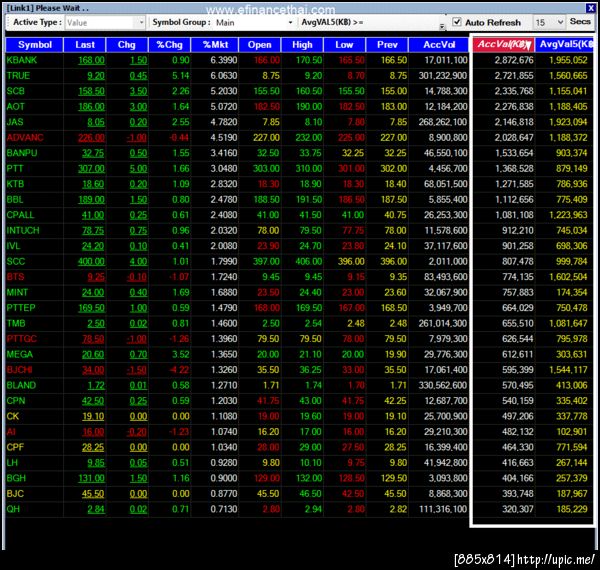This screenshot has height=570, width=600.
Task: Click BTS AvgVal5 1,602,504
Action: click(568, 277)
